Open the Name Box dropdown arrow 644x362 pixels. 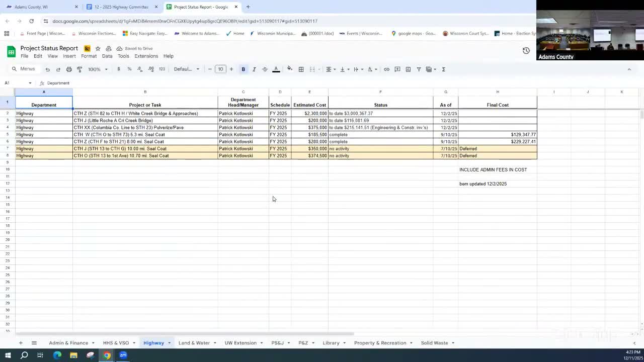tap(30, 83)
